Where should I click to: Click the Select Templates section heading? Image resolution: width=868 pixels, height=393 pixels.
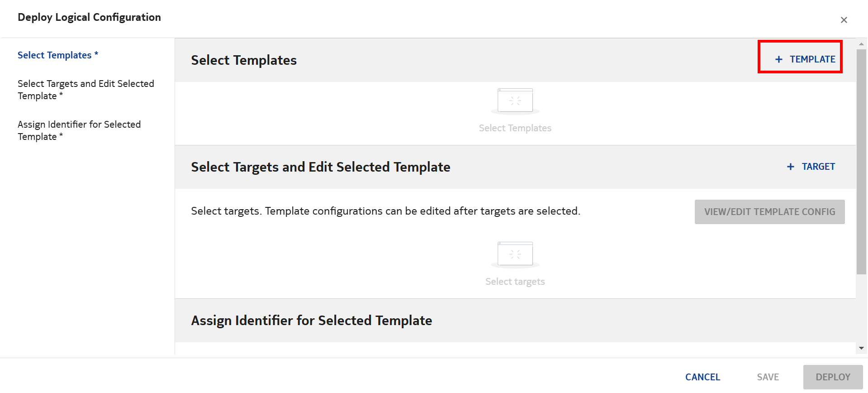pyautogui.click(x=244, y=60)
